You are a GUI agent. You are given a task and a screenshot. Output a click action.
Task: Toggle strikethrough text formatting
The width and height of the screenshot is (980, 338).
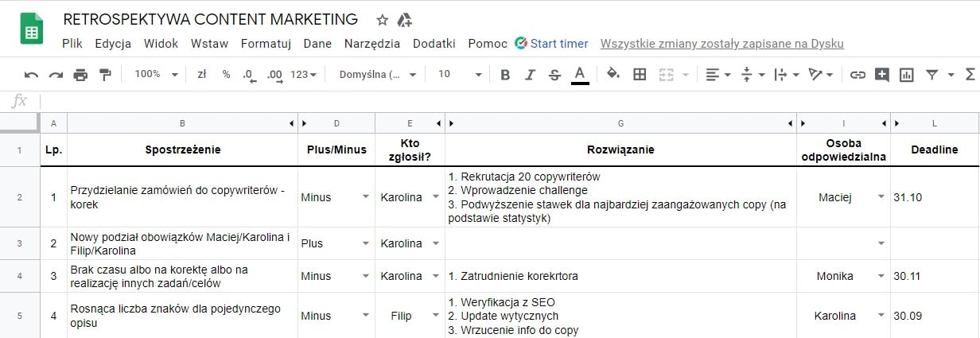[554, 75]
